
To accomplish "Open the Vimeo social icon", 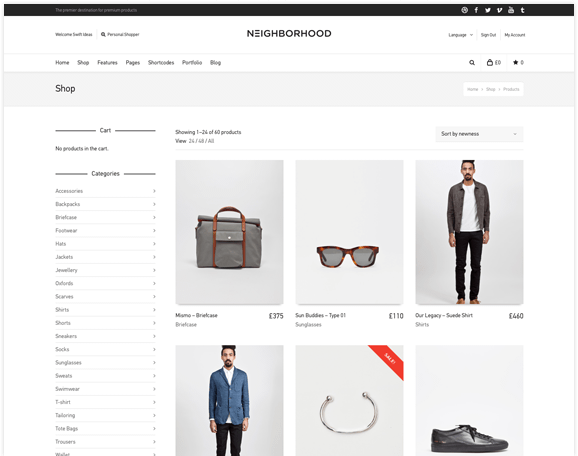I will pyautogui.click(x=499, y=10).
